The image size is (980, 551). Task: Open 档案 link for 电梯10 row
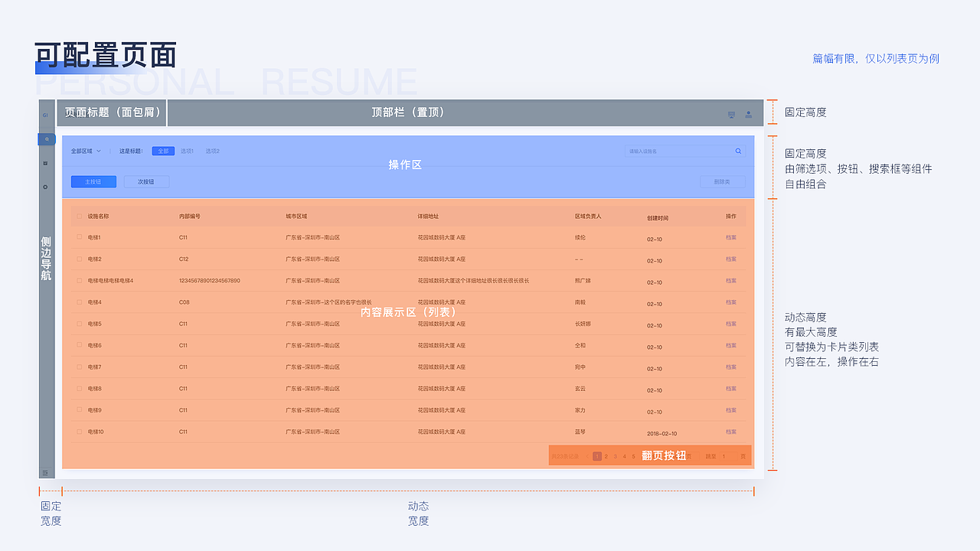(731, 432)
